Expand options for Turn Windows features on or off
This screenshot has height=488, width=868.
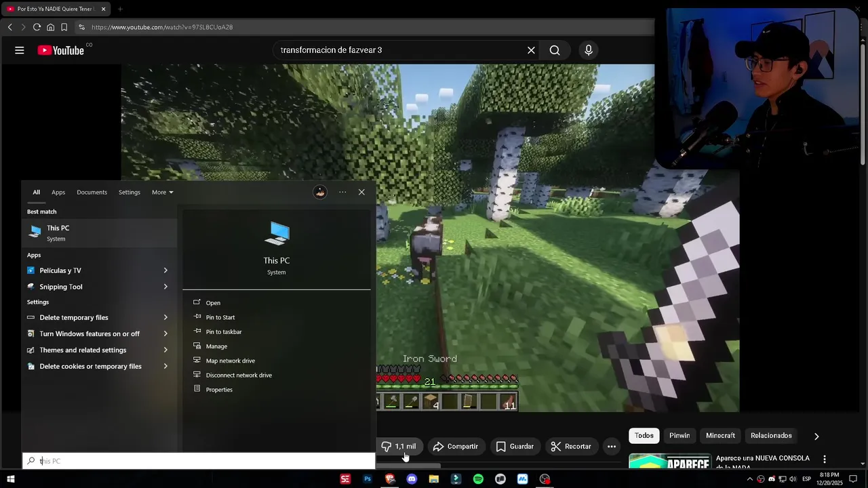165,333
